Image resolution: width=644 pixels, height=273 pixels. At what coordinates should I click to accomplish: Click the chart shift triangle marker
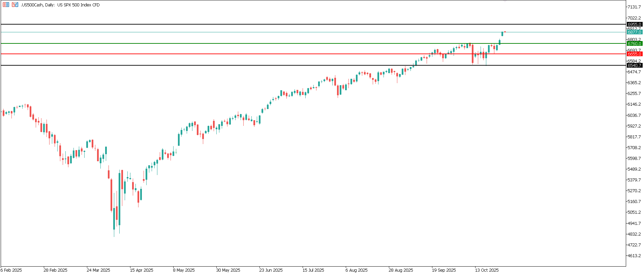[504, 2]
